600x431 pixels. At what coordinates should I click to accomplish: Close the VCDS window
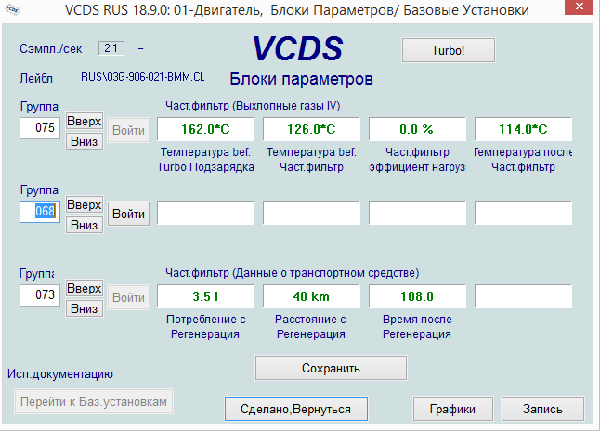579,7
